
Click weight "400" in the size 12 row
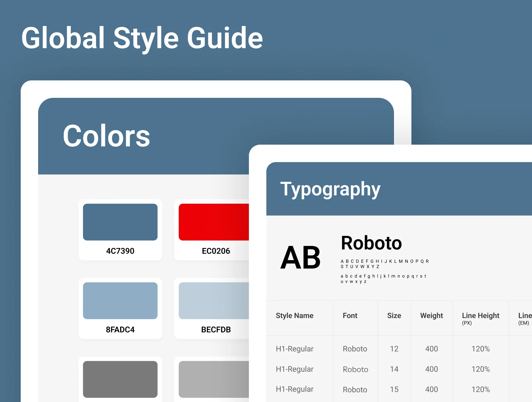(x=432, y=349)
